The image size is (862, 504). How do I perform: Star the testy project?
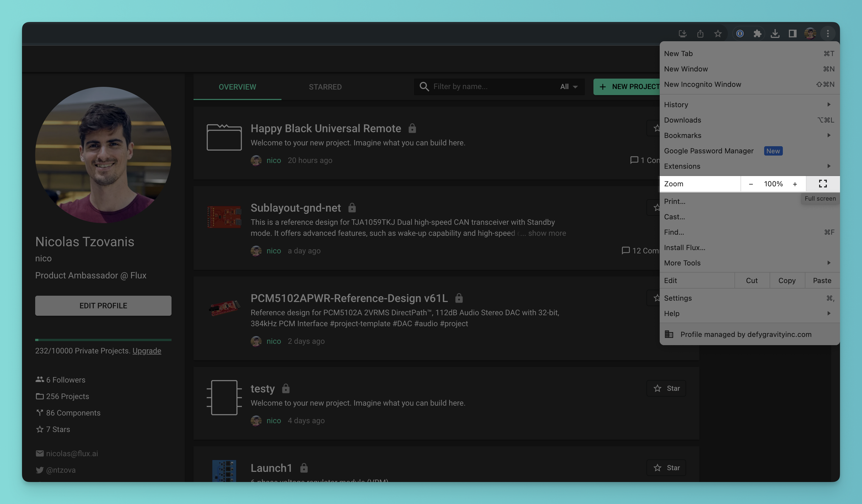(666, 388)
